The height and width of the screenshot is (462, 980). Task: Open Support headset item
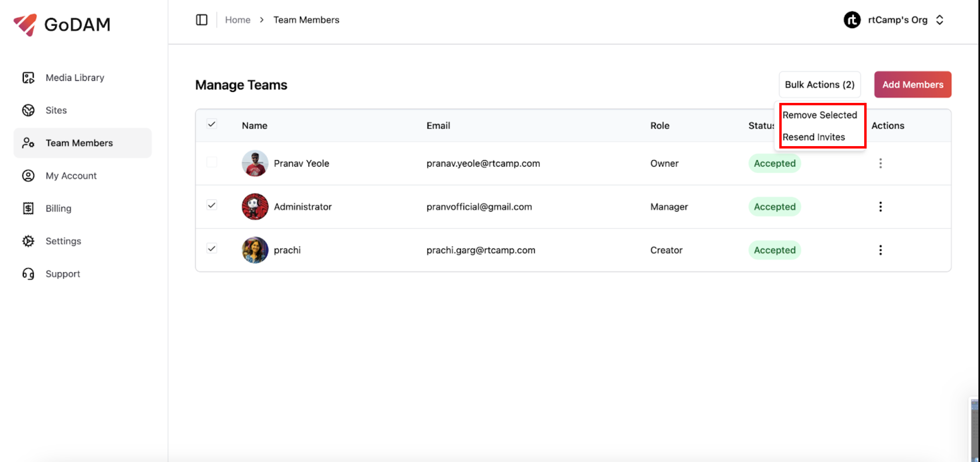click(x=63, y=274)
